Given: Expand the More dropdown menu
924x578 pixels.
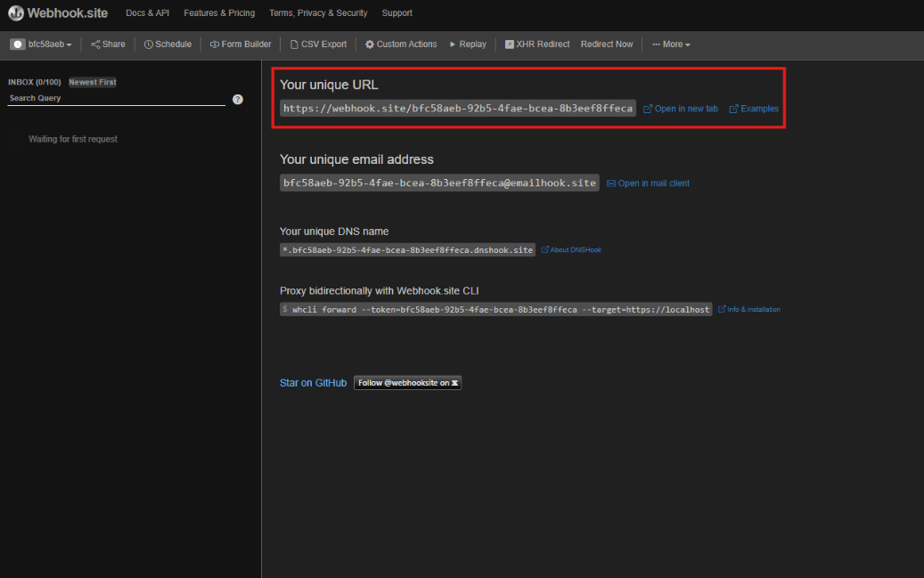Looking at the screenshot, I should click(671, 45).
